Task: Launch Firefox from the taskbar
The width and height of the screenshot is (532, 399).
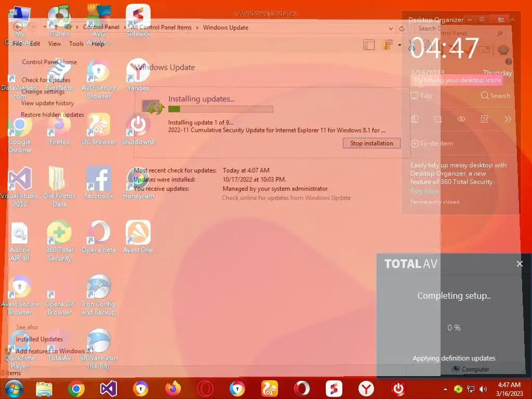Action: (x=173, y=389)
